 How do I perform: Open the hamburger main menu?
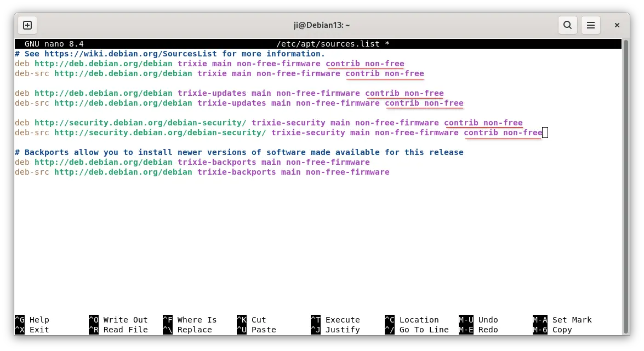click(x=591, y=25)
